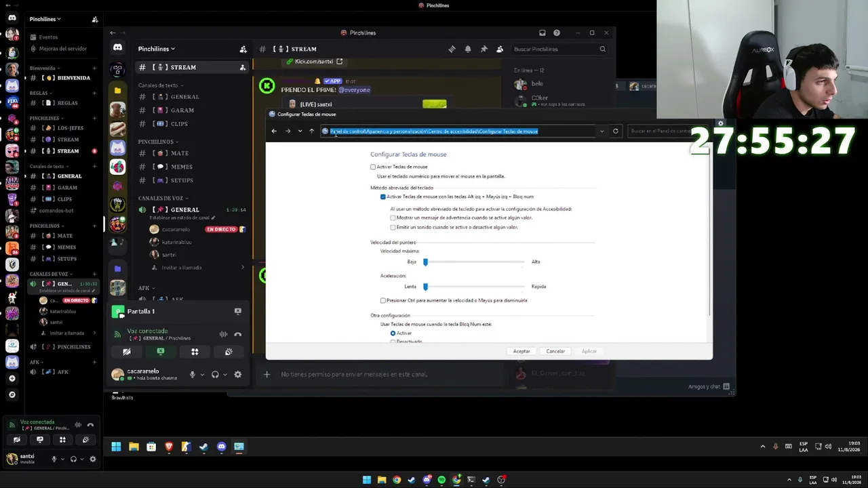Uncheck 'Activar Teclas de mouse con las teclas Alt izq'
The width and height of the screenshot is (868, 488).
[x=383, y=197]
